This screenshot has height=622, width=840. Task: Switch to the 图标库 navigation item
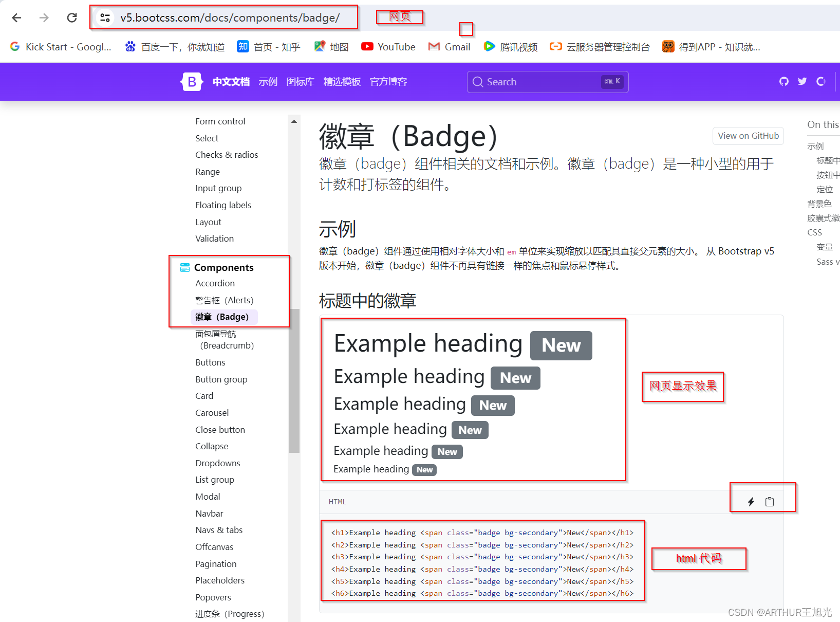coord(300,81)
